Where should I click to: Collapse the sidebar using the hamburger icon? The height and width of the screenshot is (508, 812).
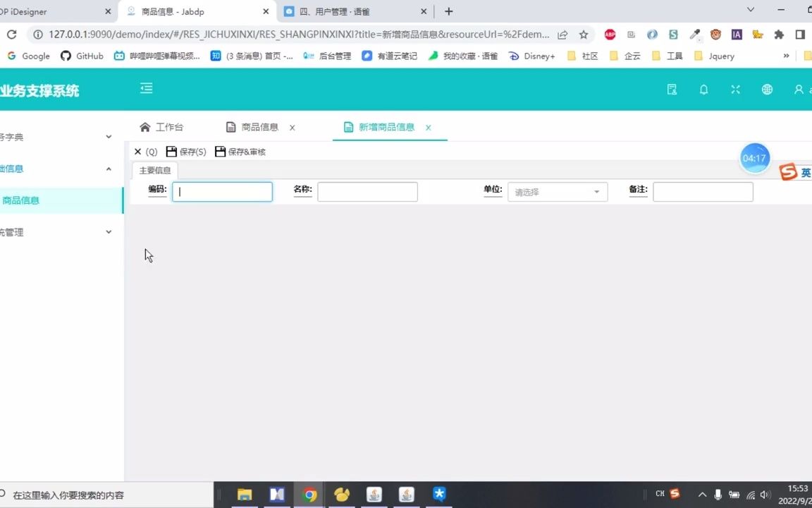[146, 88]
